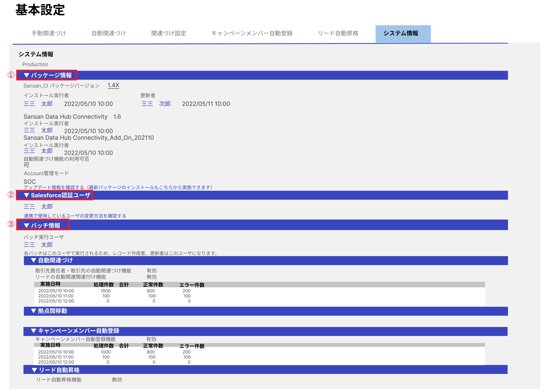
Task: Go to the 関連づけ設定 tab
Action: 169,33
